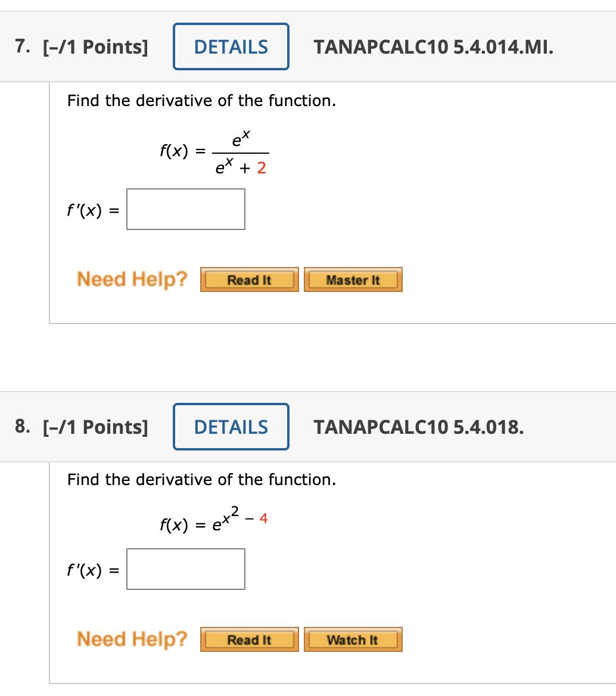The image size is (616, 696).
Task: Click the question 8 number heading
Action: click(x=22, y=425)
